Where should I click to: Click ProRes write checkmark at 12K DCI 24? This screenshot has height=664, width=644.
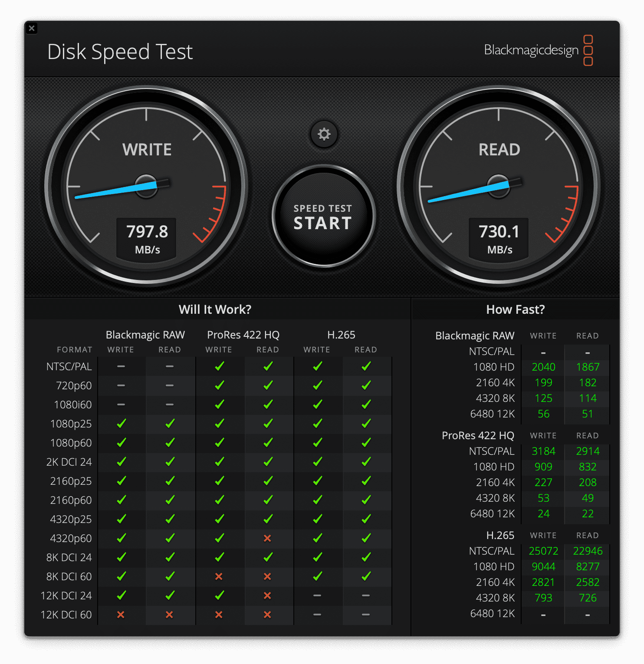(219, 595)
